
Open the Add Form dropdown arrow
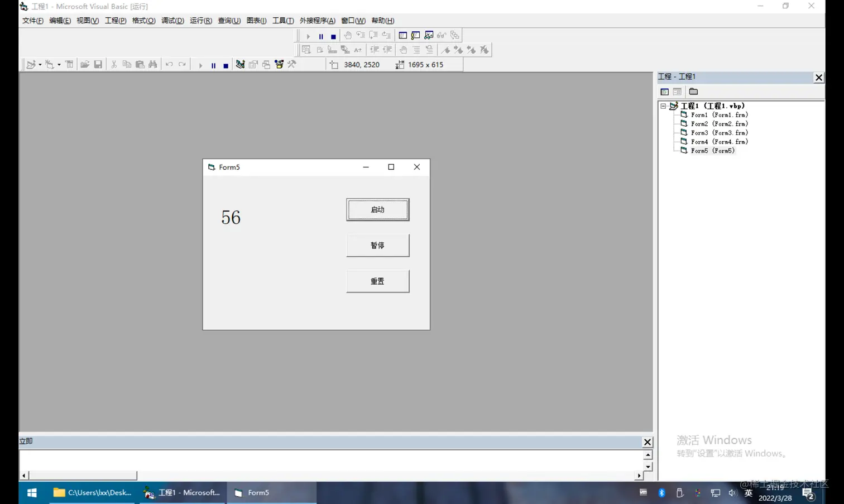click(59, 65)
